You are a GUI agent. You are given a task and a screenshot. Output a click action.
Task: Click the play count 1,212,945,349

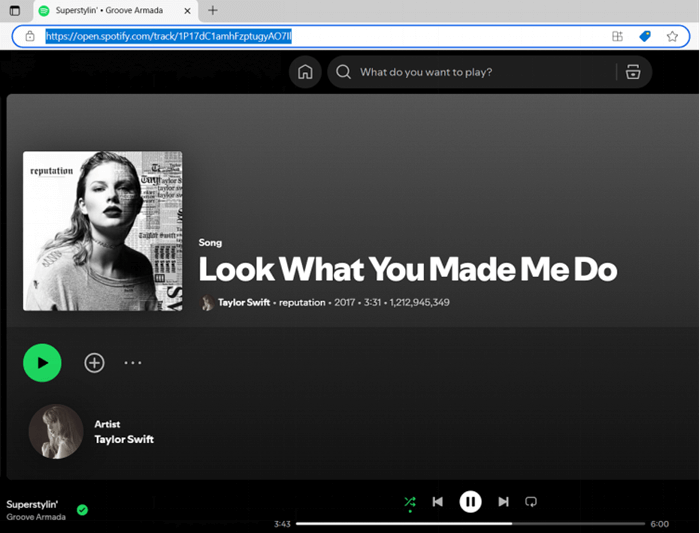click(420, 303)
